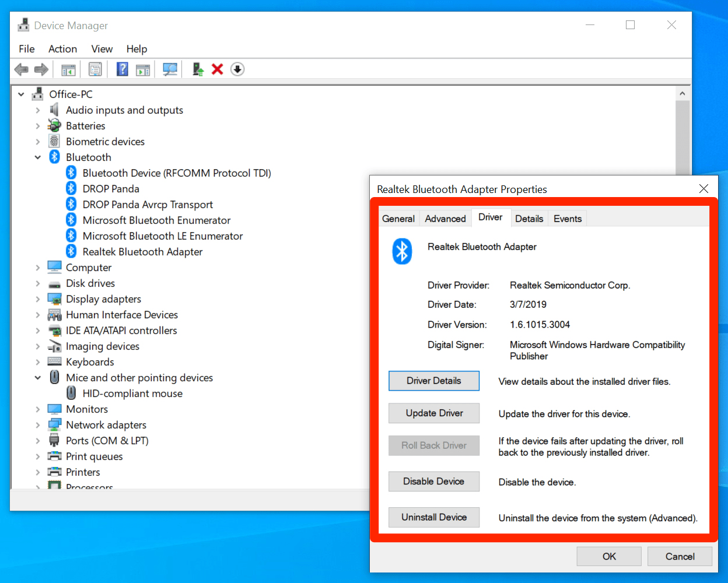Click the Audio inputs and outputs speaker icon
The height and width of the screenshot is (583, 728).
pyautogui.click(x=54, y=110)
